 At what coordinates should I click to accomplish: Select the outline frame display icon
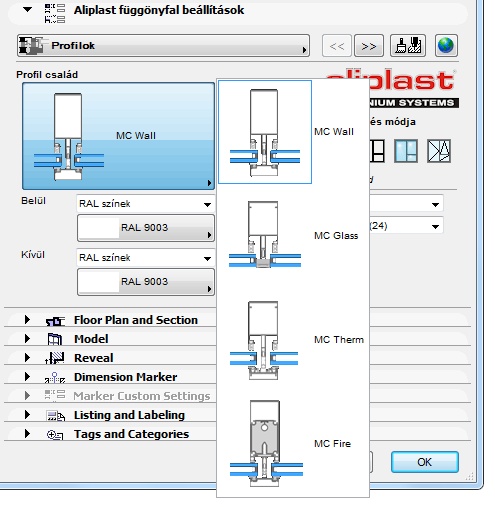tap(377, 151)
